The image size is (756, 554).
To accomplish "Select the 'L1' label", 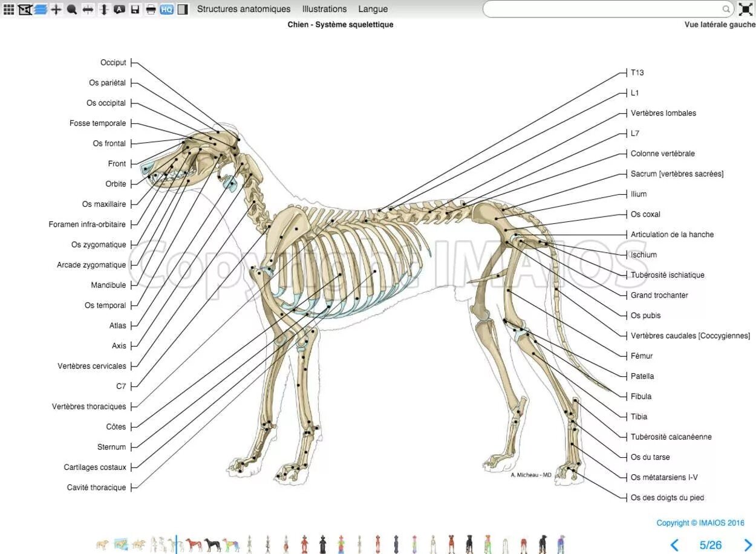I will coord(635,93).
